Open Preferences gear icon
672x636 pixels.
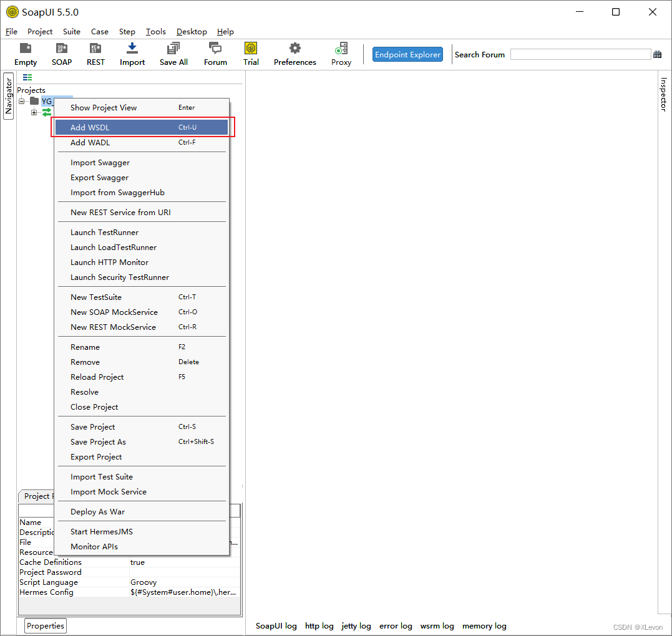point(295,48)
